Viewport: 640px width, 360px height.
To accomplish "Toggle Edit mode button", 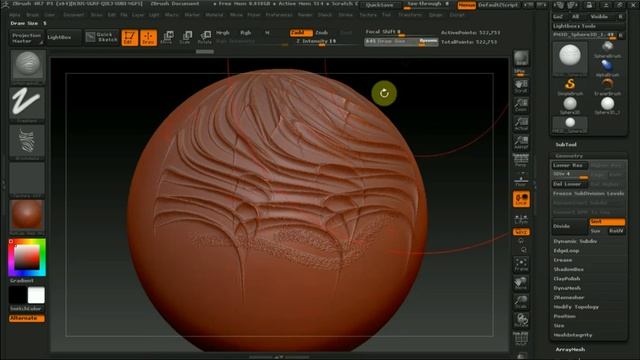I will point(129,38).
